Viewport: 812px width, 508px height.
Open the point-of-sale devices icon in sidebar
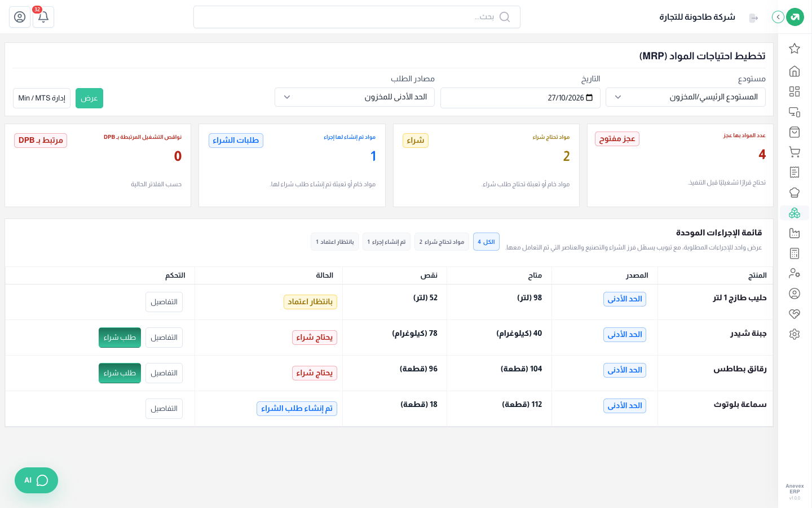(x=795, y=112)
